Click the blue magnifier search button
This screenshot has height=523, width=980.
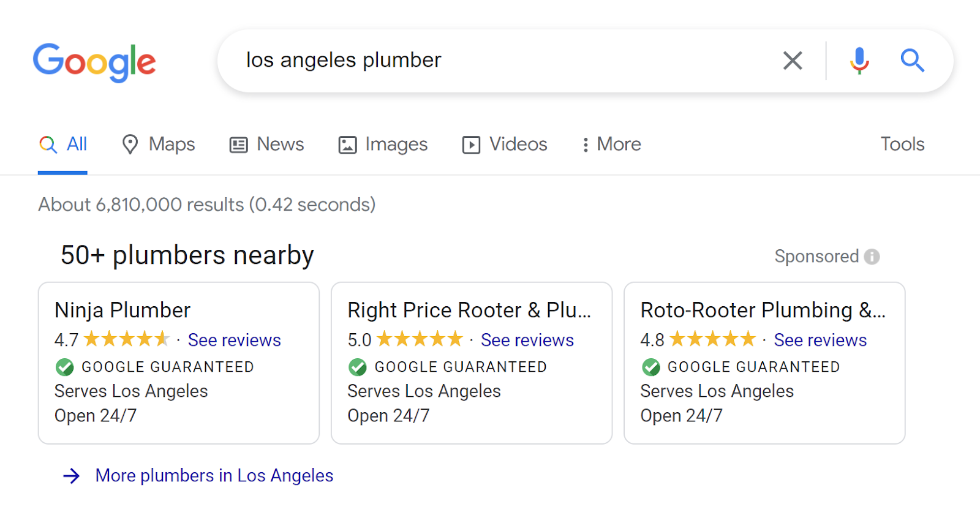tap(912, 61)
